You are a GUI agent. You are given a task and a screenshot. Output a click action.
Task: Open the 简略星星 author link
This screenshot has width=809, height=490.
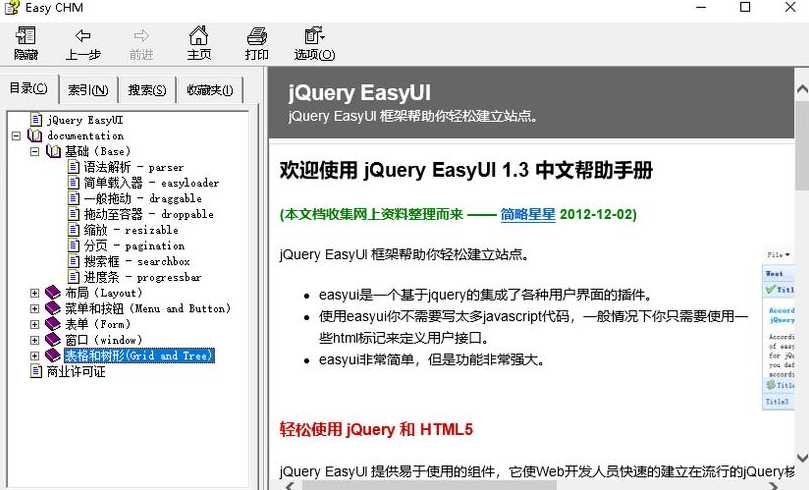click(528, 214)
